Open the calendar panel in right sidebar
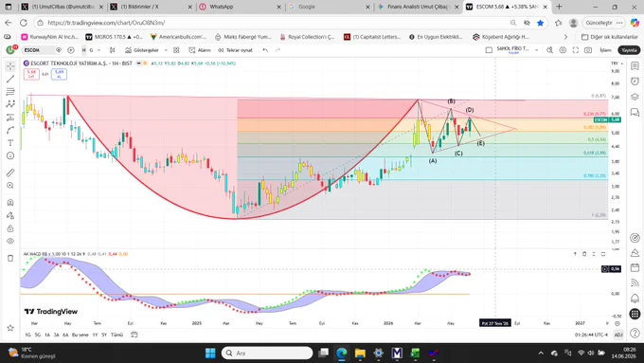This screenshot has height=363, width=644. point(635,267)
